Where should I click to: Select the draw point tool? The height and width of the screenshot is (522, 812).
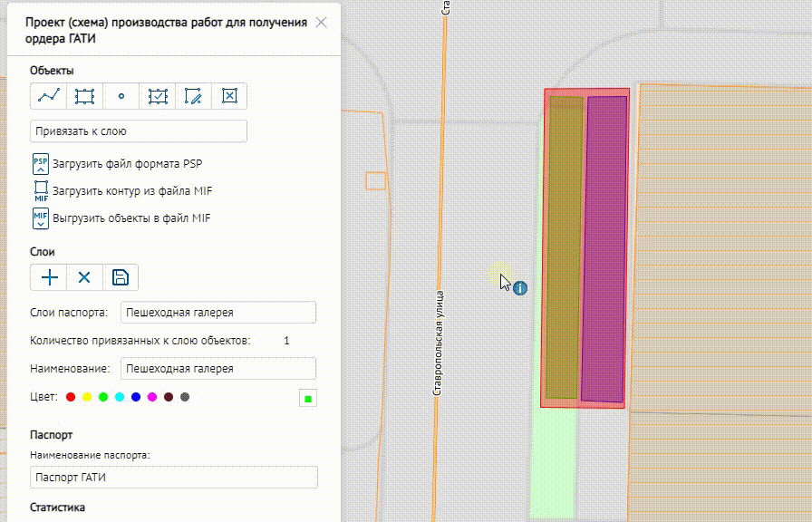121,96
